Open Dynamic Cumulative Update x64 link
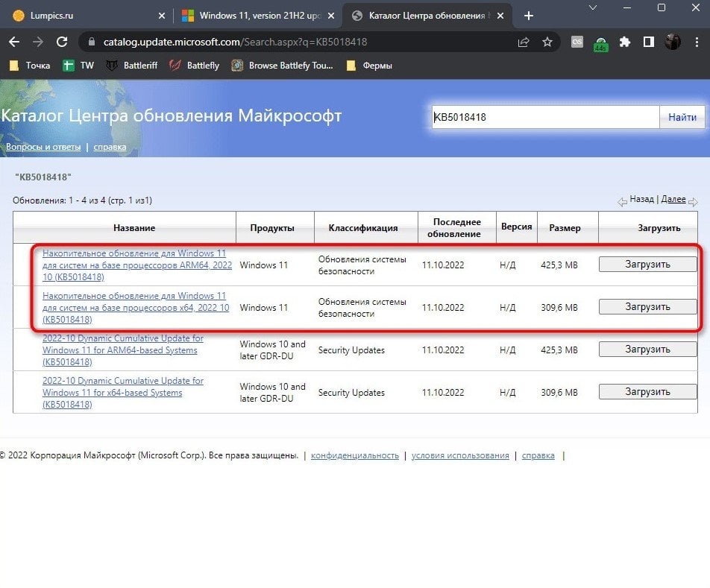The image size is (710, 588). tap(123, 393)
